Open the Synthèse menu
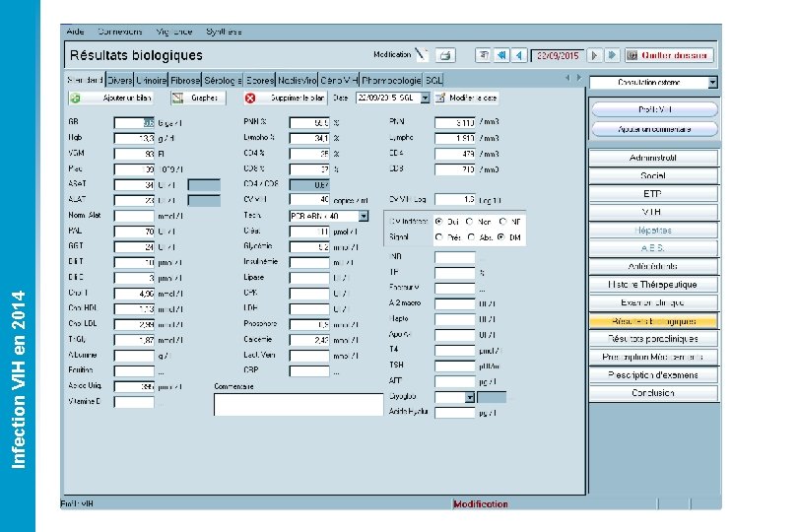This screenshot has height=532, width=798. [x=224, y=32]
